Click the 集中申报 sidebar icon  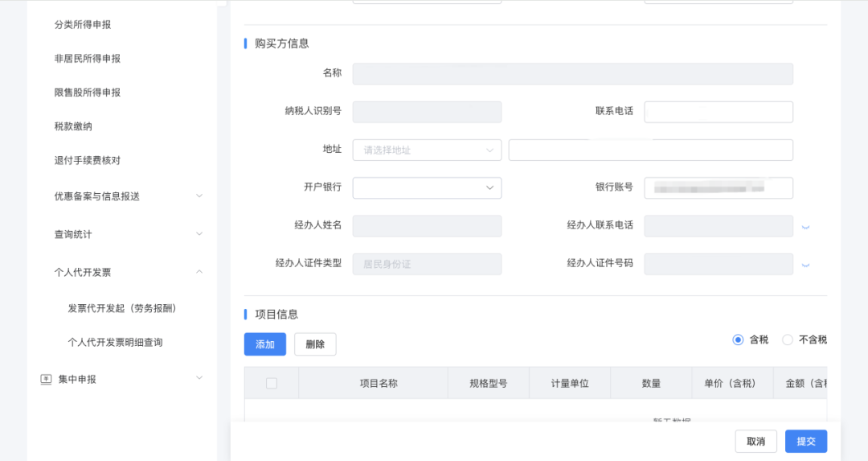click(46, 380)
